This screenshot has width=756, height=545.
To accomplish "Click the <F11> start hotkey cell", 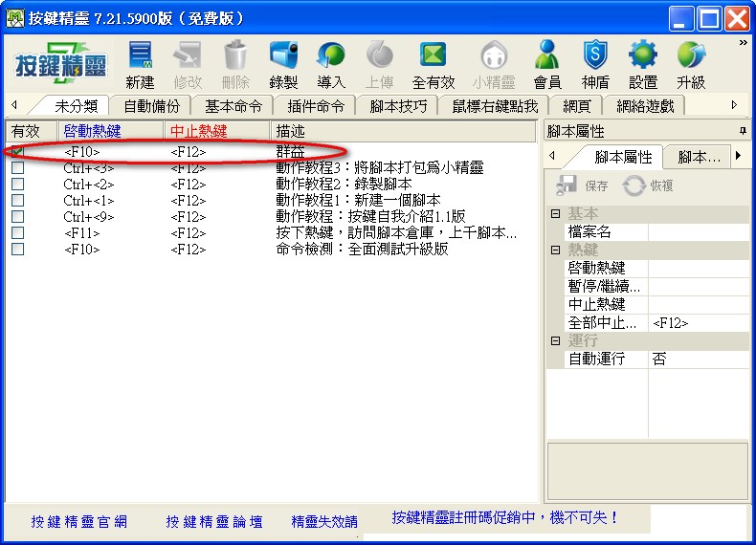I will [82, 233].
